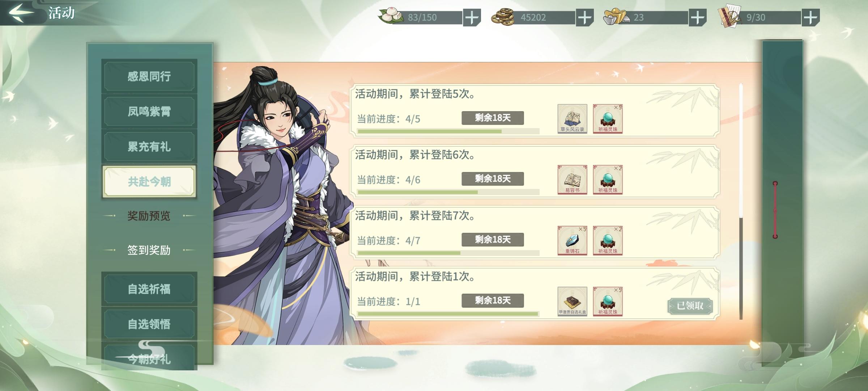This screenshot has height=391, width=868.
Task: Select the 甲潜质自选礼盒 reward icon
Action: tap(572, 301)
